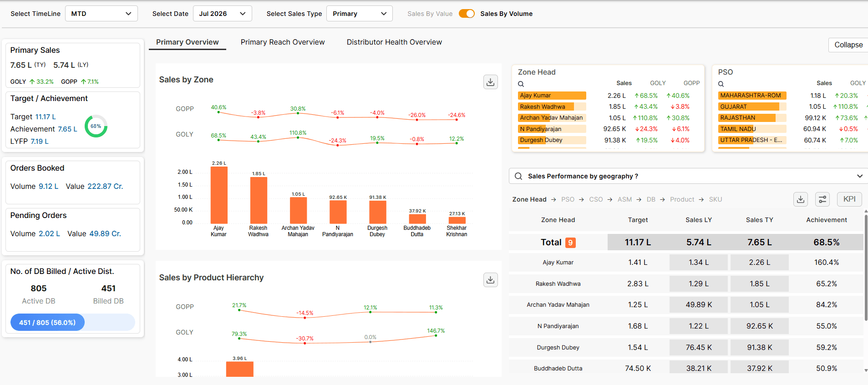Click the Sales TY column header
The image size is (868, 385).
coord(760,220)
